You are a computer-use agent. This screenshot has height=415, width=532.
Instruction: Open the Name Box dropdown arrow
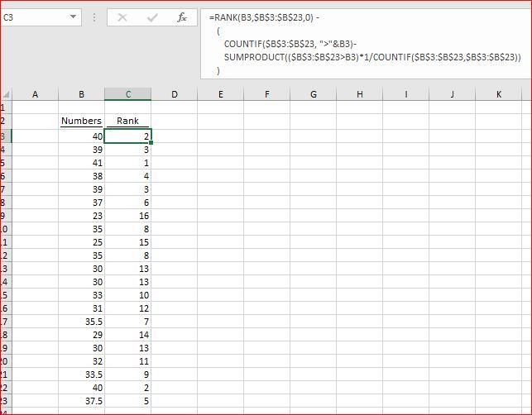pyautogui.click(x=73, y=17)
